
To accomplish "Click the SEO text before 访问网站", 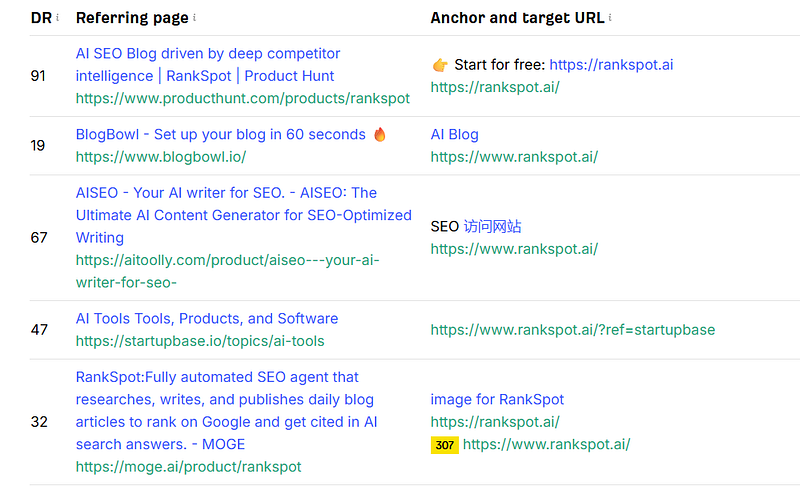I will [444, 226].
